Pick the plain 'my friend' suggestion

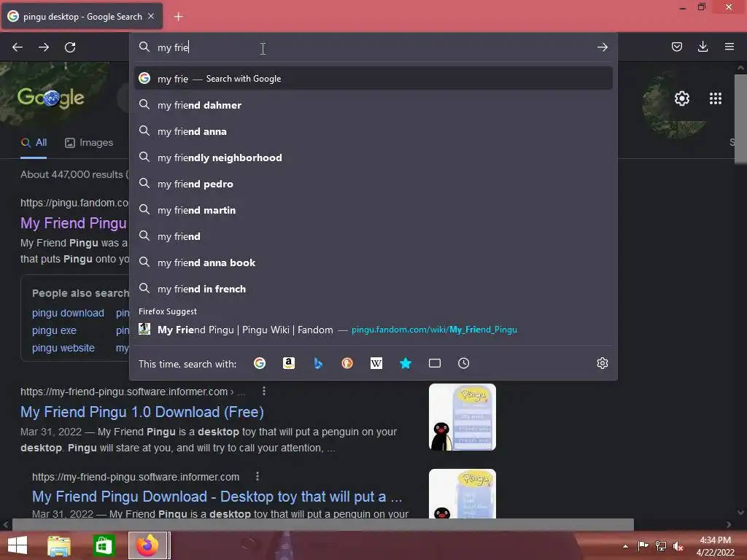click(373, 236)
